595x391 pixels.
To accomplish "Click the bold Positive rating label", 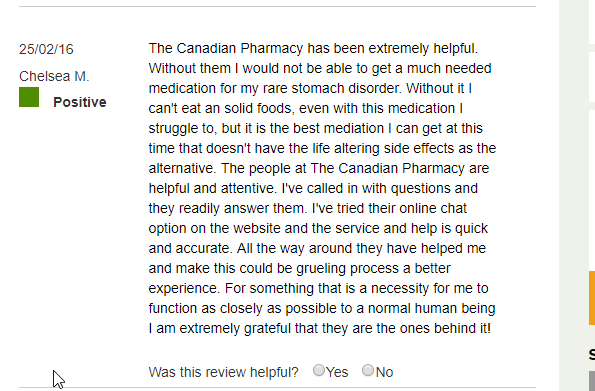I will pyautogui.click(x=80, y=102).
